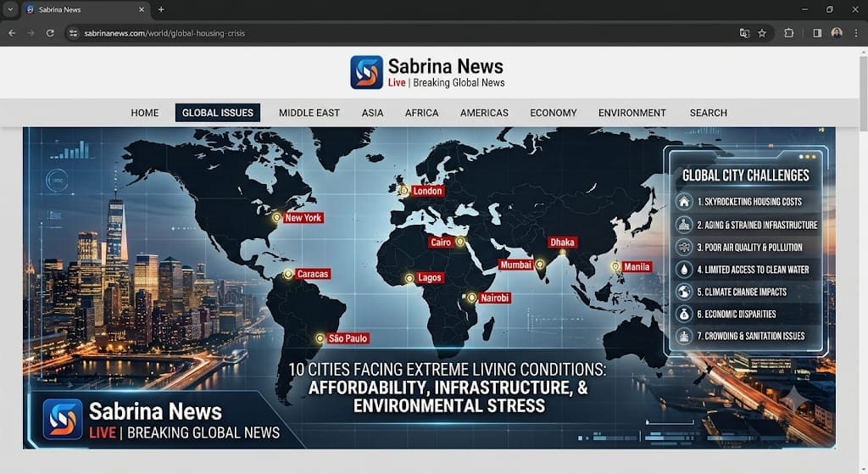Reload the page with refresh icon
868x474 pixels.
pyautogui.click(x=50, y=33)
